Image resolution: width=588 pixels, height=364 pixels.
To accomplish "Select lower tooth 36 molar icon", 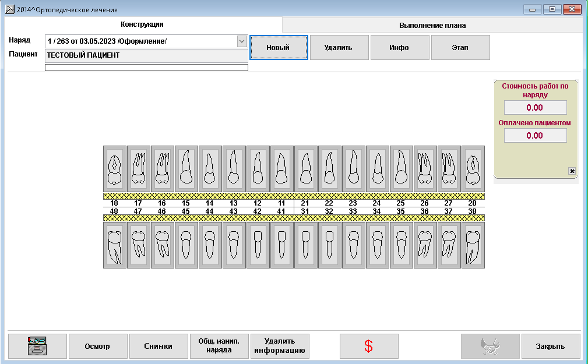I will point(425,245).
